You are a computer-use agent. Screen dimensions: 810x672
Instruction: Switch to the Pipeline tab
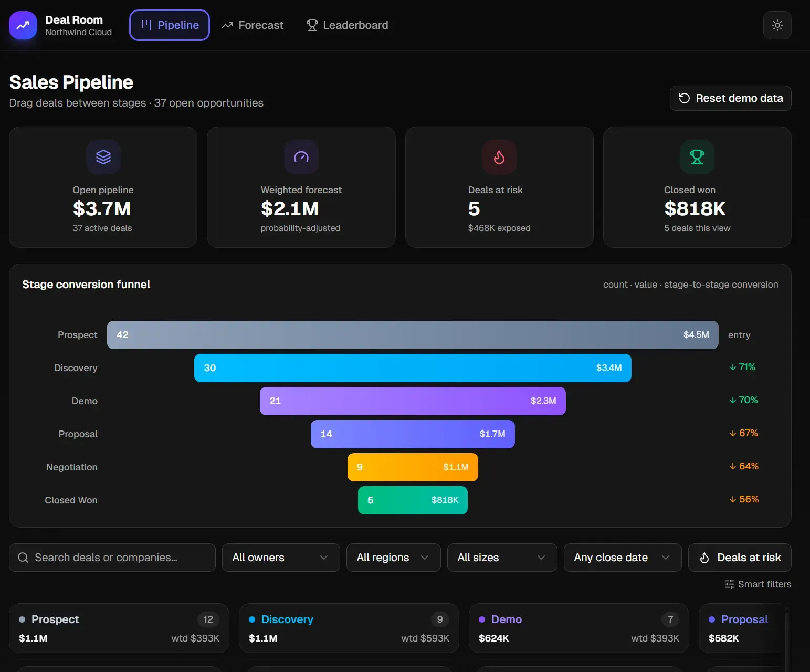170,25
